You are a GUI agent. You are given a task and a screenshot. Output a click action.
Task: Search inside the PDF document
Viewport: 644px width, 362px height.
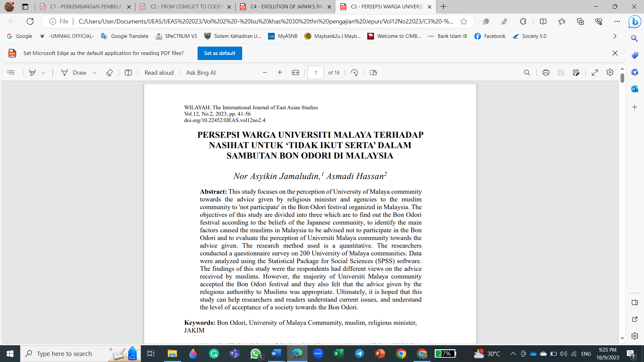pos(527,72)
